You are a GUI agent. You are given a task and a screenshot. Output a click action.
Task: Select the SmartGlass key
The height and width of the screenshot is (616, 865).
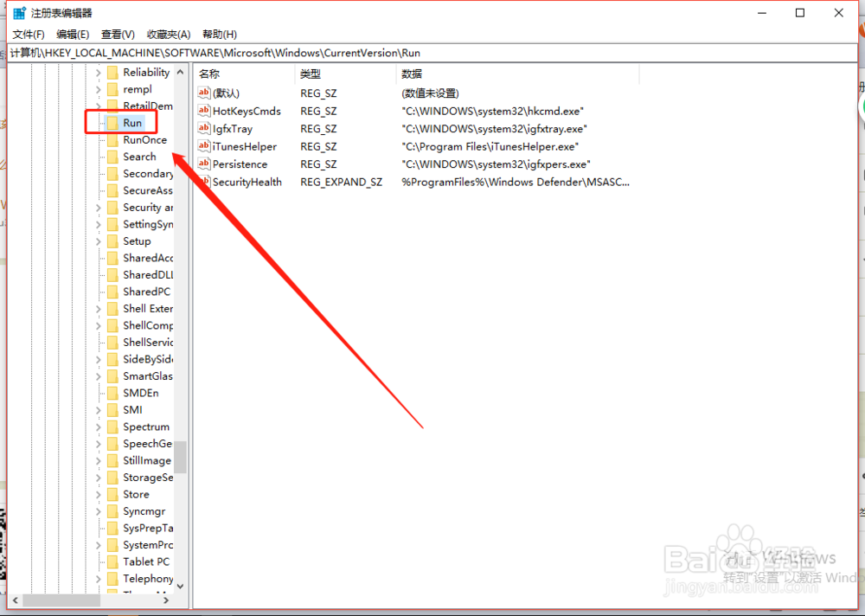click(148, 375)
